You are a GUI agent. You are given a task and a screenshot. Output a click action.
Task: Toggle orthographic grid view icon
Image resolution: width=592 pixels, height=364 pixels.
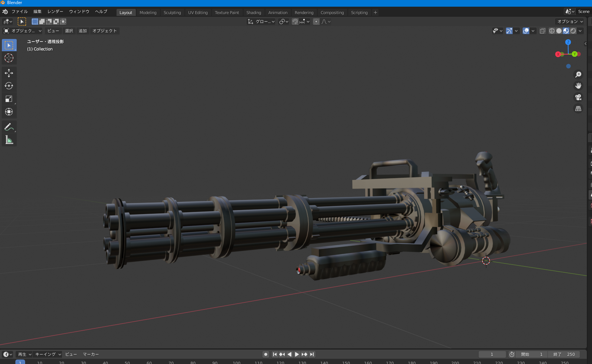point(578,109)
